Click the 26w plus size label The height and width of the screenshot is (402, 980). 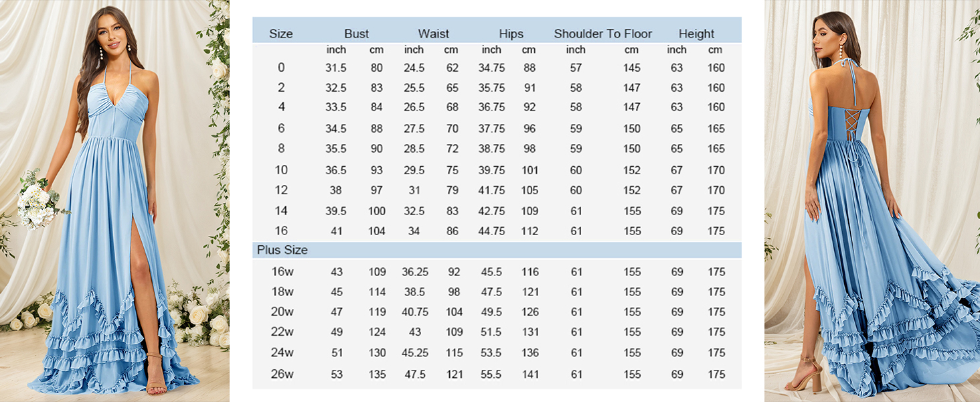coord(282,375)
